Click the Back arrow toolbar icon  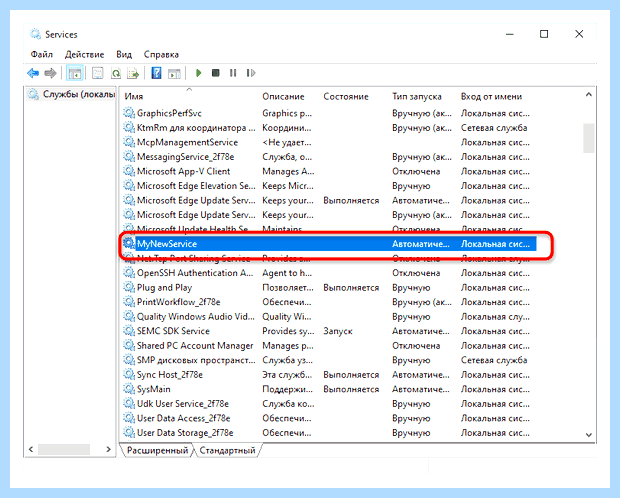pyautogui.click(x=33, y=73)
